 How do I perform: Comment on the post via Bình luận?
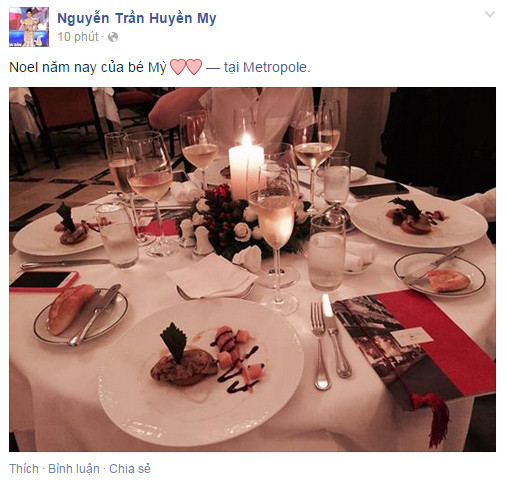74,468
